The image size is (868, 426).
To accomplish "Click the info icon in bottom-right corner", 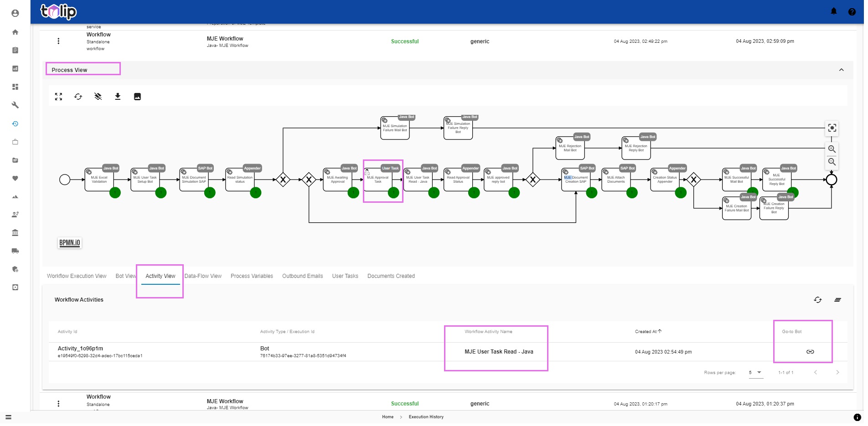I will tap(857, 417).
